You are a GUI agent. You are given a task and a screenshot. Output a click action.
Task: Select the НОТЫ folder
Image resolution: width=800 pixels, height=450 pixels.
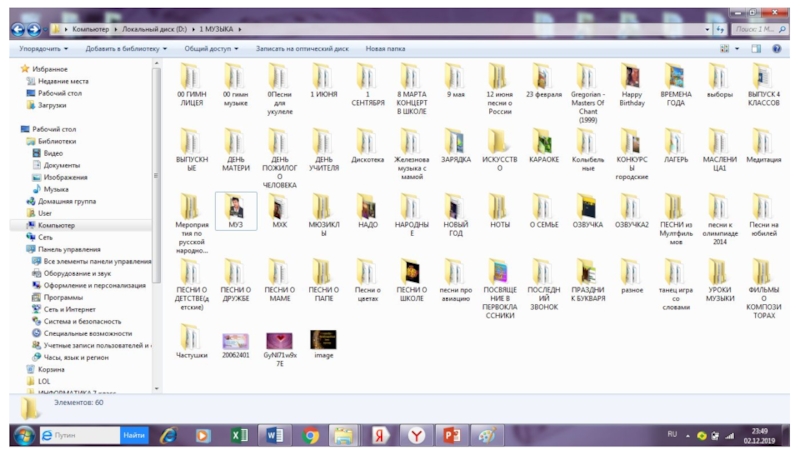click(499, 211)
